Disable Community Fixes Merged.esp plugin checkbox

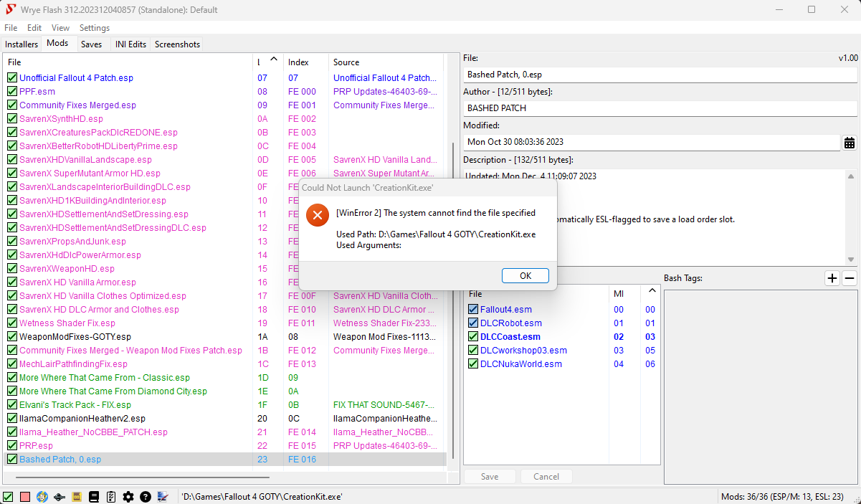point(12,105)
